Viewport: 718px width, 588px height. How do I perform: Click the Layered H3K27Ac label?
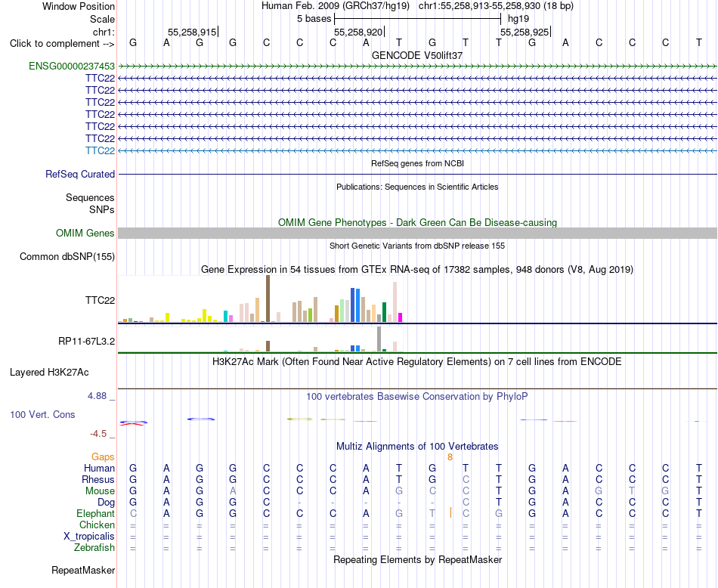point(49,373)
